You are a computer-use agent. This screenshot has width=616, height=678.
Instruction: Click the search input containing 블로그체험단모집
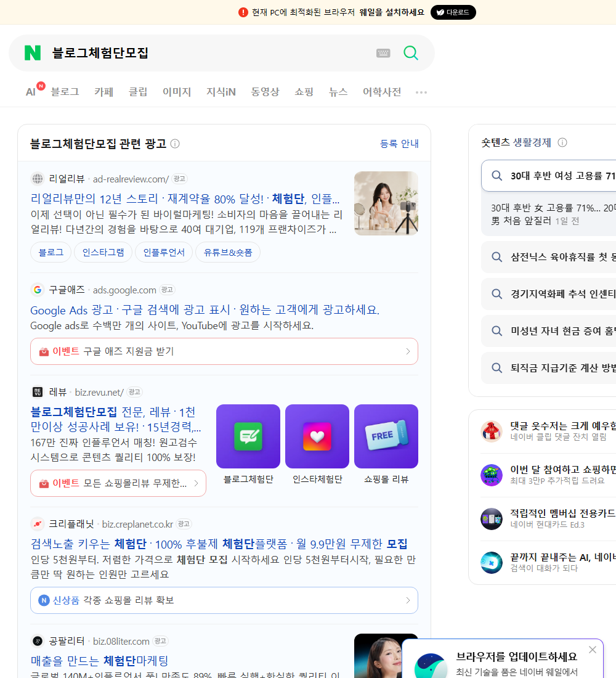[208, 53]
